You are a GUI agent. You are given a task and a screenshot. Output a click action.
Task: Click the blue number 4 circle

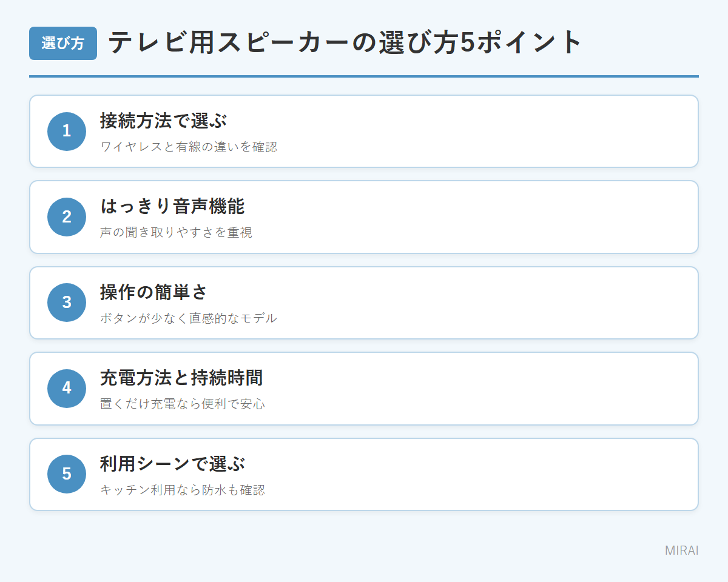coord(67,389)
